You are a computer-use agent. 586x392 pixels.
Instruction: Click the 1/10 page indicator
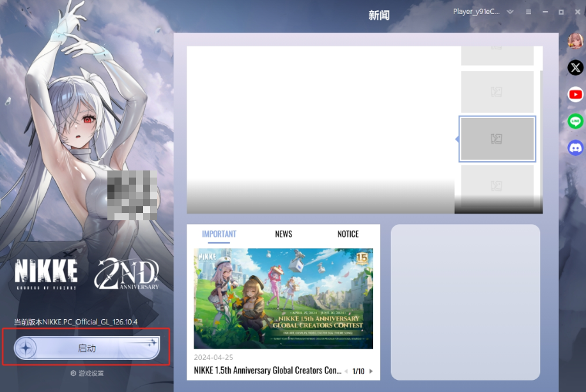pos(359,371)
